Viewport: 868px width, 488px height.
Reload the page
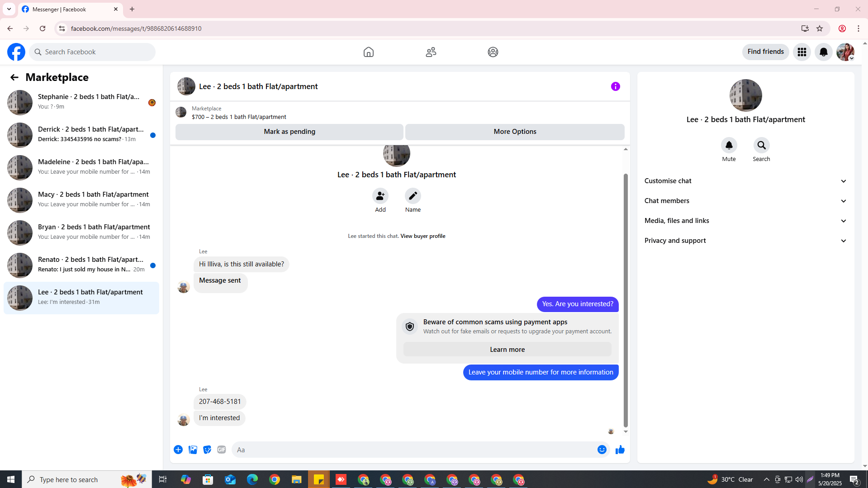tap(43, 28)
